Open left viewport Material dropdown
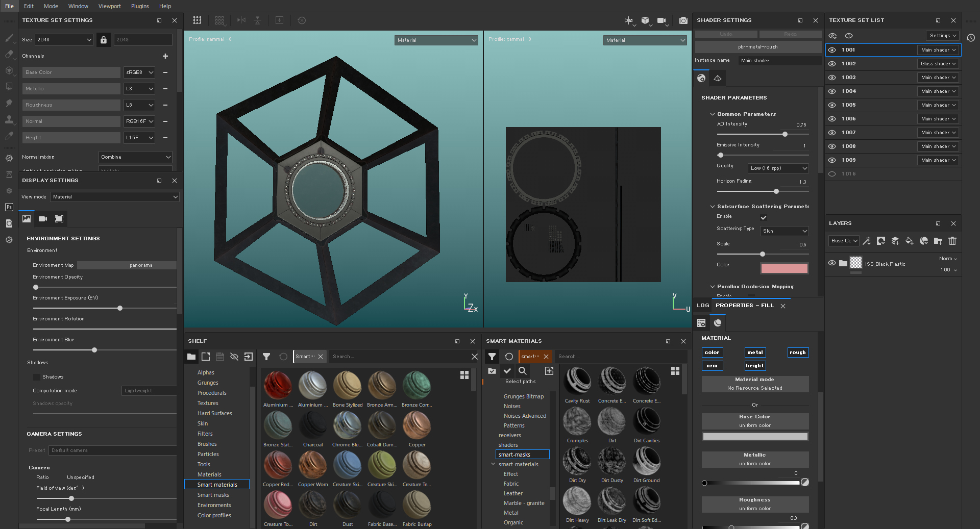Viewport: 980px width, 529px height. tap(436, 40)
